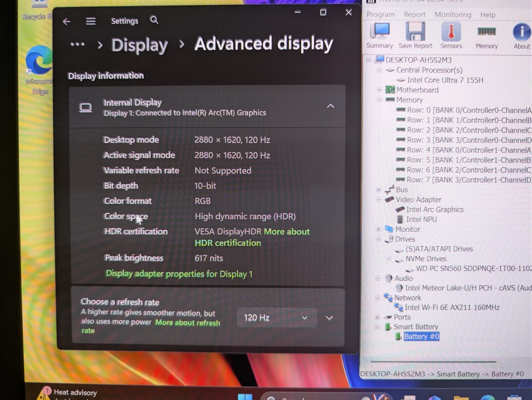This screenshot has width=532, height=400.
Task: Collapse the Video Adapter node
Action: coord(378,199)
